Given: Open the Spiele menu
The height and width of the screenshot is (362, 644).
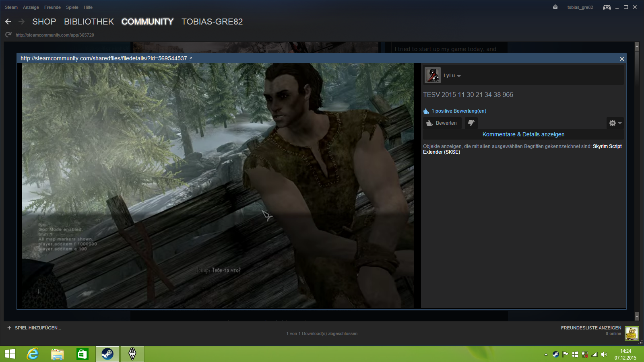Looking at the screenshot, I should click(72, 7).
